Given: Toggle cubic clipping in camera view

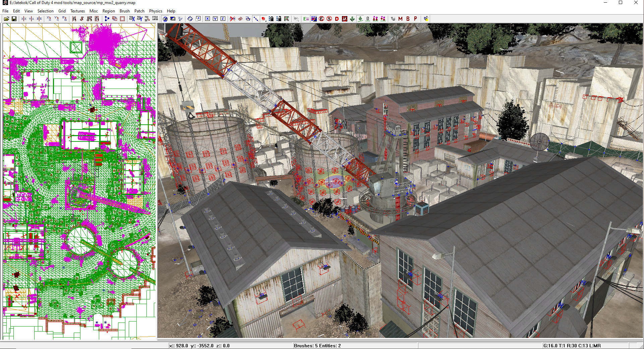Looking at the screenshot, I should pos(165,19).
